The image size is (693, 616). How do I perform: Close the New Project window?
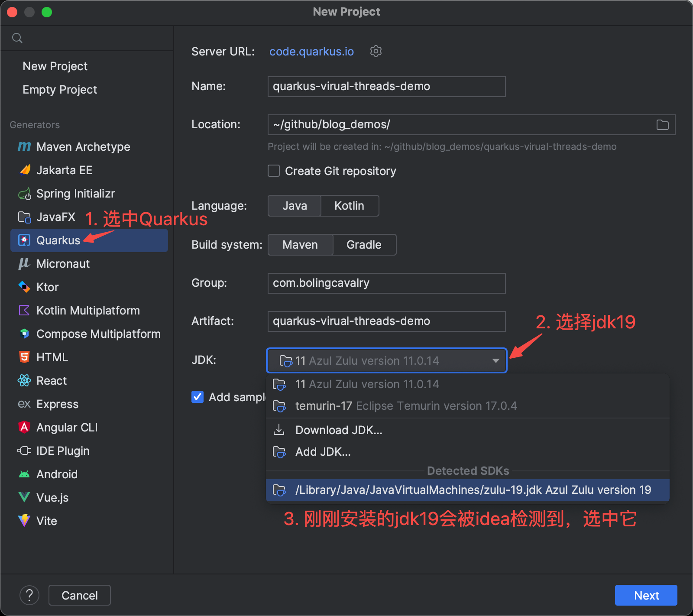click(12, 12)
